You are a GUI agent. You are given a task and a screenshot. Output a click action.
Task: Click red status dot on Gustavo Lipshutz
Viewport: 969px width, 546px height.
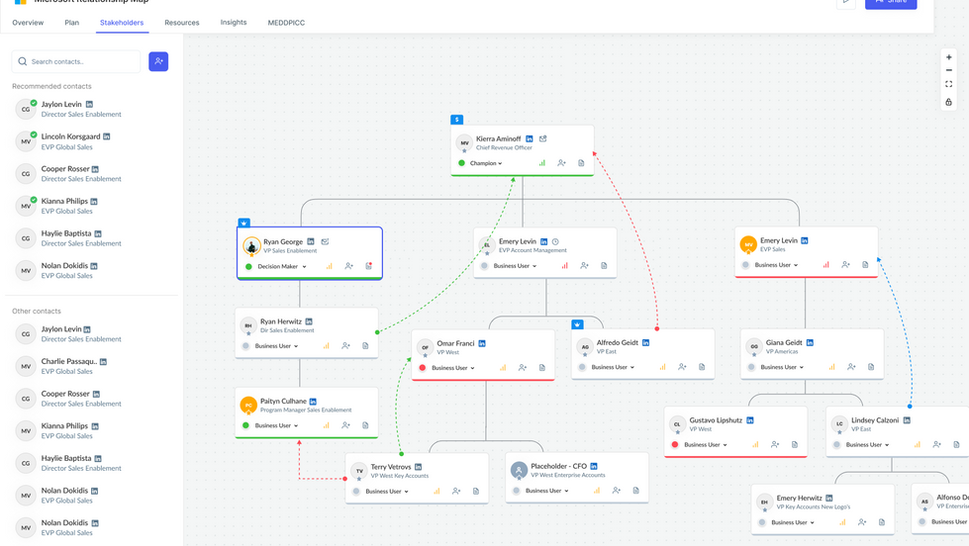675,445
